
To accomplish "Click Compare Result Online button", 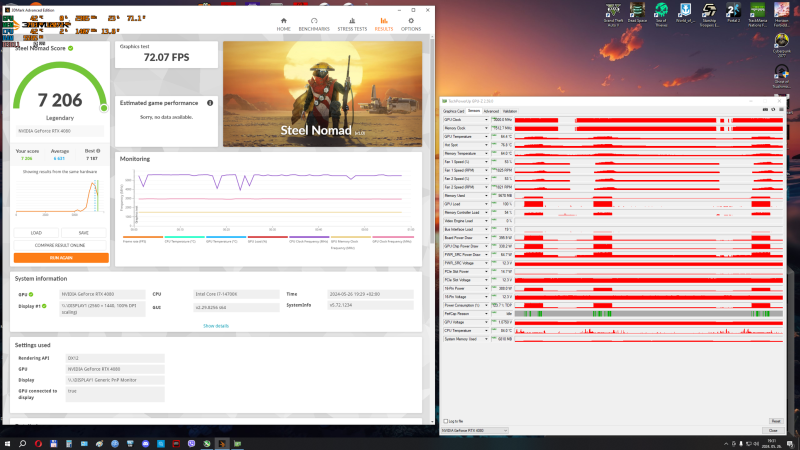I will tap(60, 245).
